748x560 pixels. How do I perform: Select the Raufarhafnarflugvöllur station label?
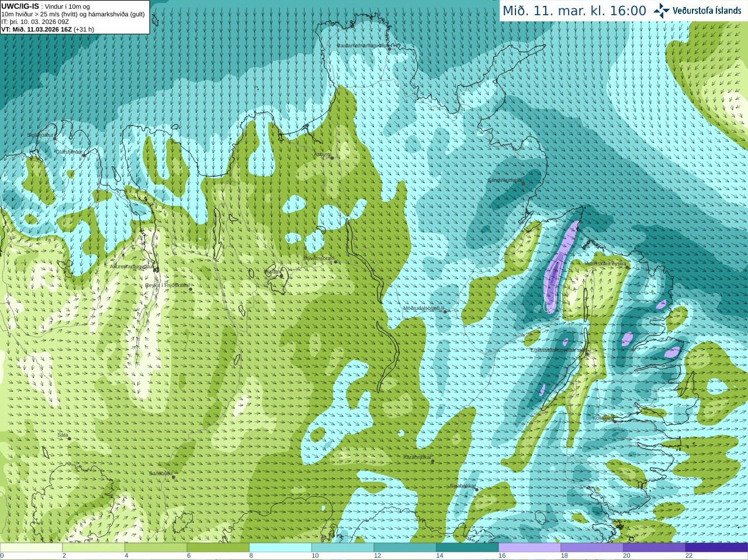tap(362, 46)
